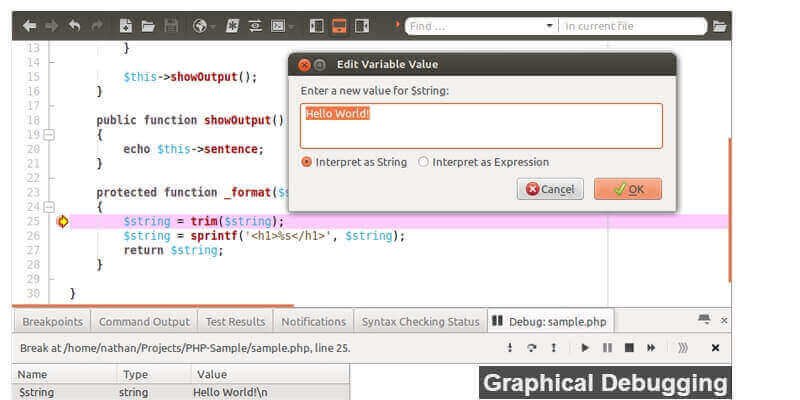The width and height of the screenshot is (800, 400).
Task: Create a new file from toolbar
Action: (x=125, y=25)
